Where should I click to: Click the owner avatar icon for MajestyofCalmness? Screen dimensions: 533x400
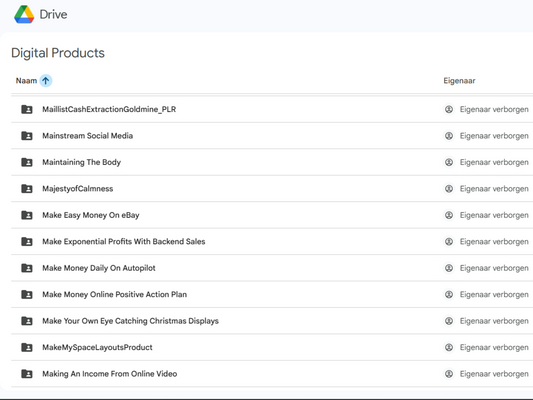(449, 189)
